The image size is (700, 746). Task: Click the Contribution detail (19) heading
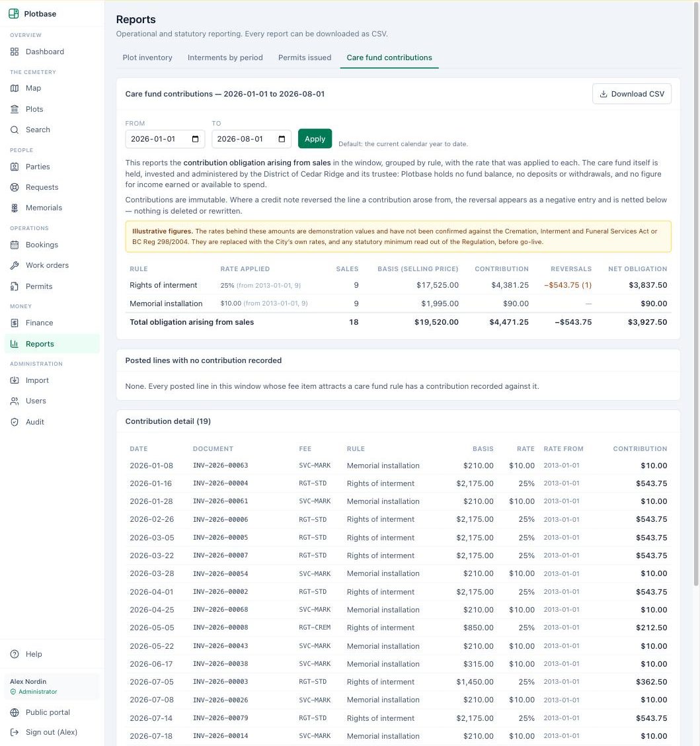[168, 421]
